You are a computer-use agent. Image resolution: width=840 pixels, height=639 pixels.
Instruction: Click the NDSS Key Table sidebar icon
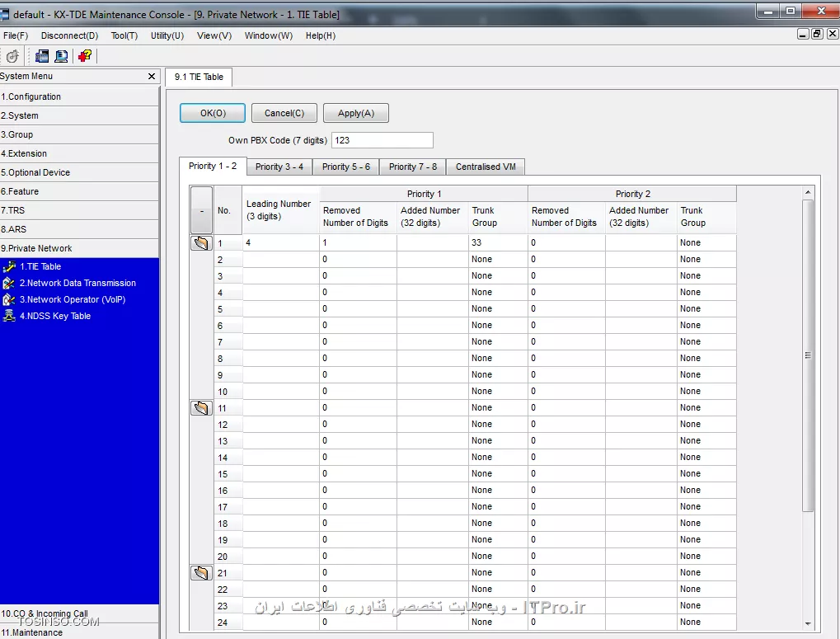click(x=9, y=316)
